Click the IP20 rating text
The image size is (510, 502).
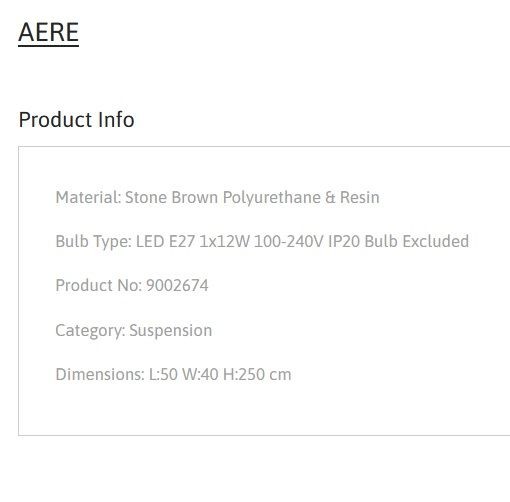coord(344,241)
